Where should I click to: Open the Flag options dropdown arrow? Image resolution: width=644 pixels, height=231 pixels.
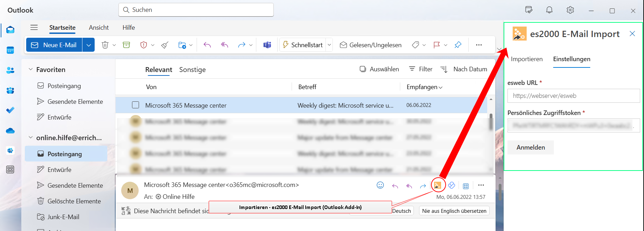click(446, 45)
